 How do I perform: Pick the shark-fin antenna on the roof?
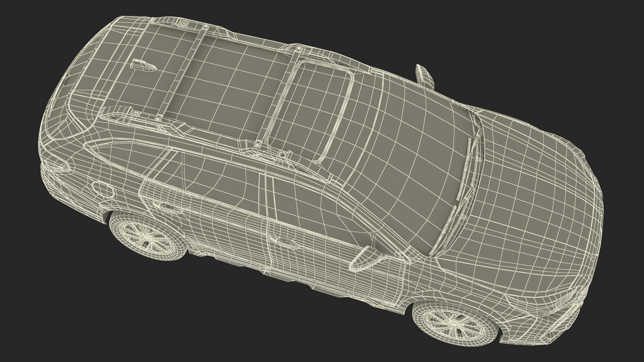143,66
